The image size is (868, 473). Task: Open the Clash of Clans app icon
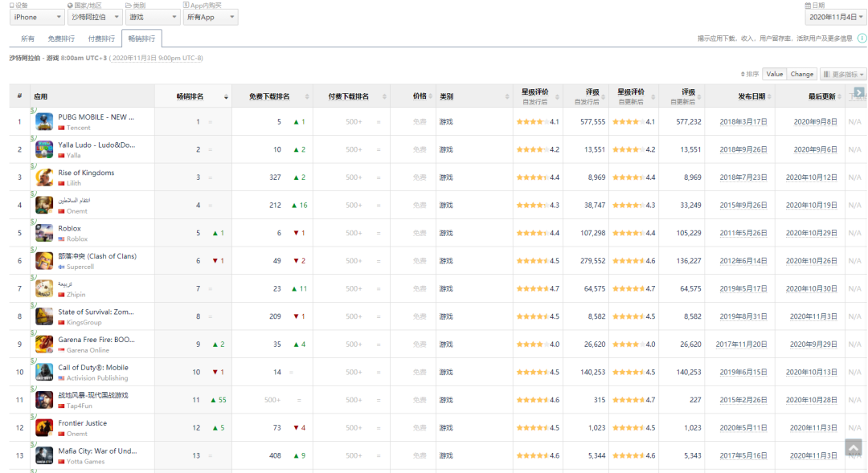tap(44, 260)
